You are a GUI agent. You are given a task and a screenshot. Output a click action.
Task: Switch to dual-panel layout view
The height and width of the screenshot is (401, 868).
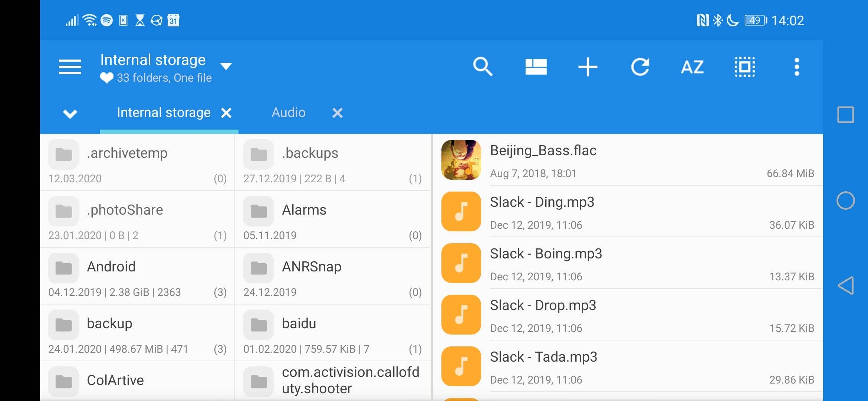[x=535, y=67]
